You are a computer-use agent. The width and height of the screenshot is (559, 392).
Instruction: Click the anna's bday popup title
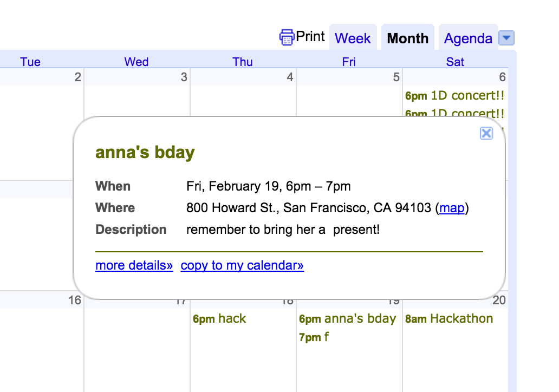[x=145, y=153]
